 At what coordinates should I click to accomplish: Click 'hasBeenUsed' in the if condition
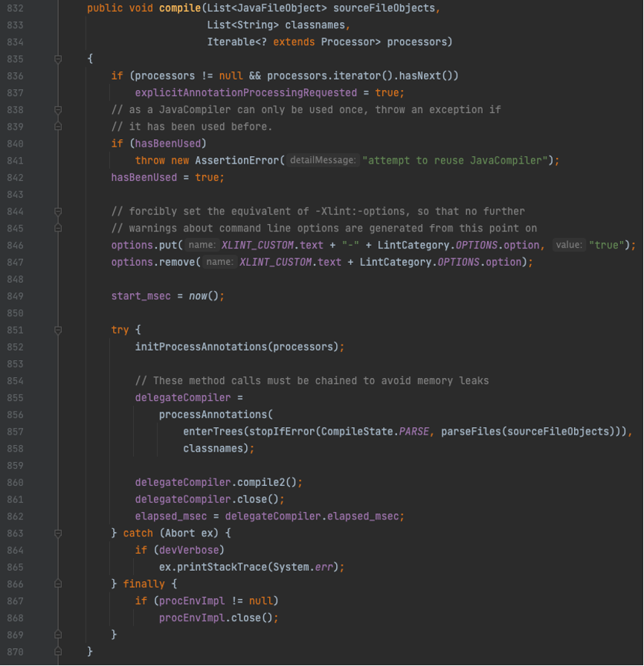coord(167,144)
